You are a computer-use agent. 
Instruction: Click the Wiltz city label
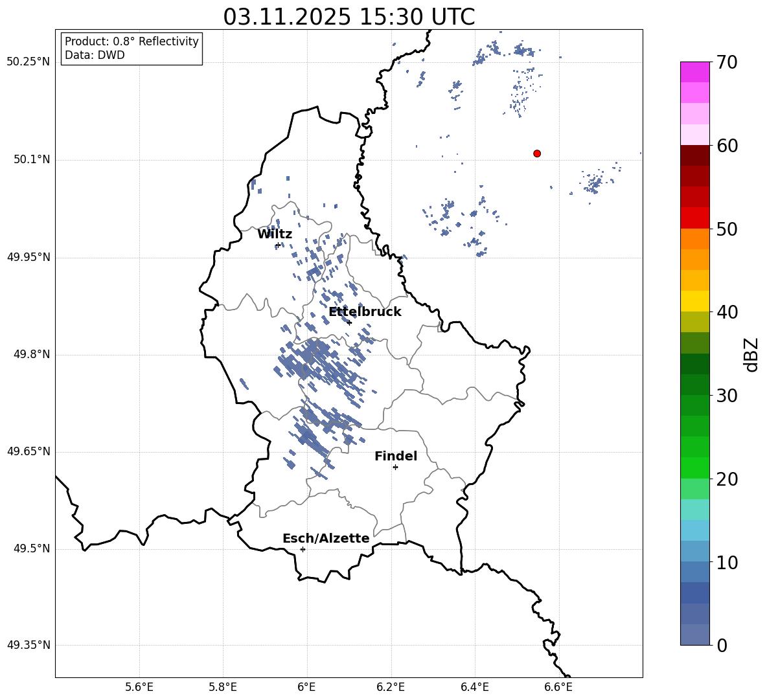pos(275,234)
